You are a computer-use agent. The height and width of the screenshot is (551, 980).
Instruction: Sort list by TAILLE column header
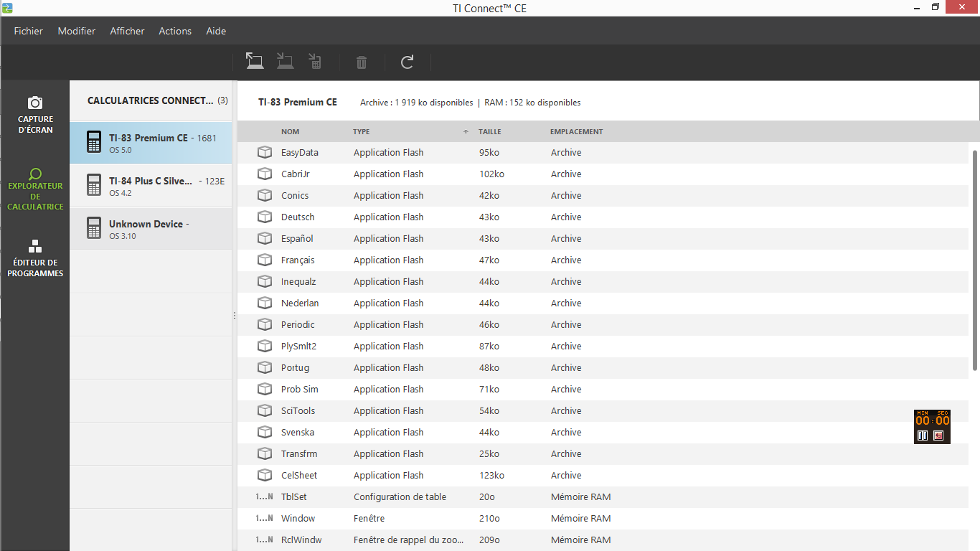click(490, 131)
